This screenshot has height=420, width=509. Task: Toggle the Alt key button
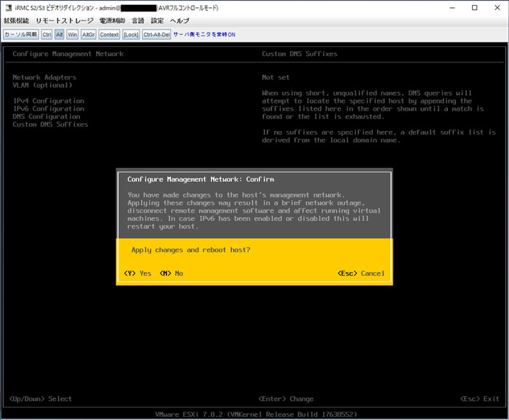(59, 35)
